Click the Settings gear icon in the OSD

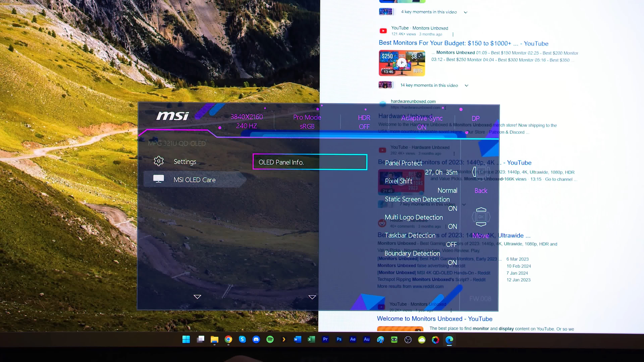(158, 161)
